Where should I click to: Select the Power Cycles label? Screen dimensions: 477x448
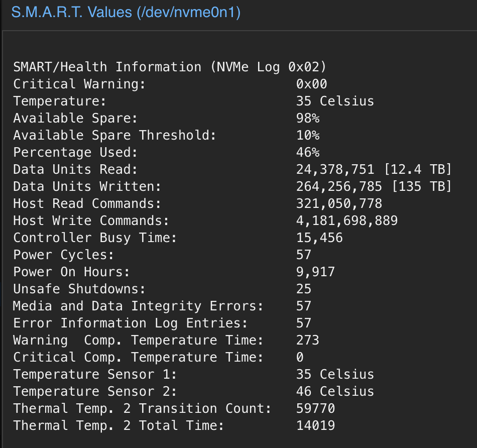point(63,255)
